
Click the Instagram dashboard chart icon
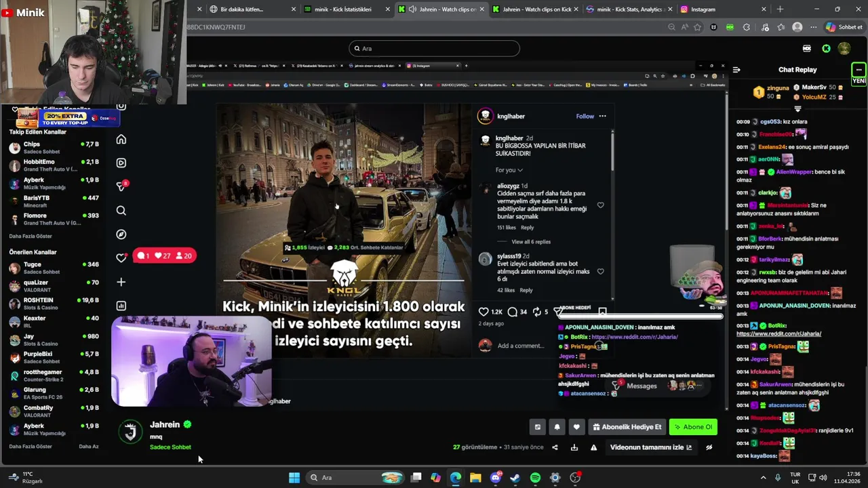point(121,306)
